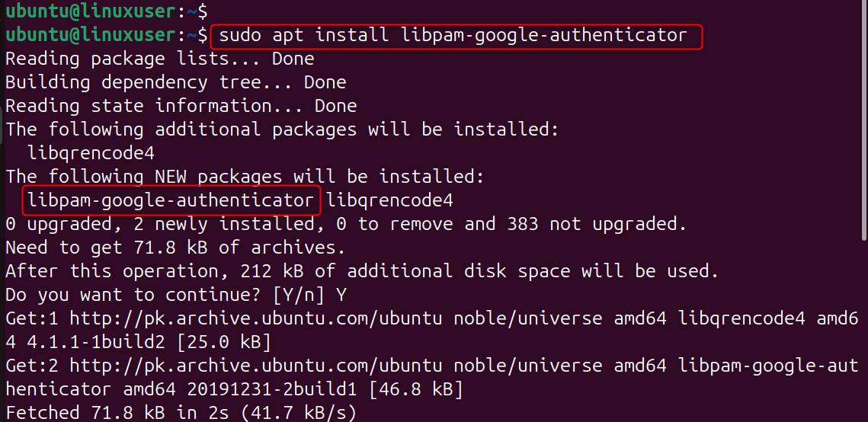Click libqrencode4 beside the red-boxed package name
Screen dimensions: 868x422
pos(389,200)
